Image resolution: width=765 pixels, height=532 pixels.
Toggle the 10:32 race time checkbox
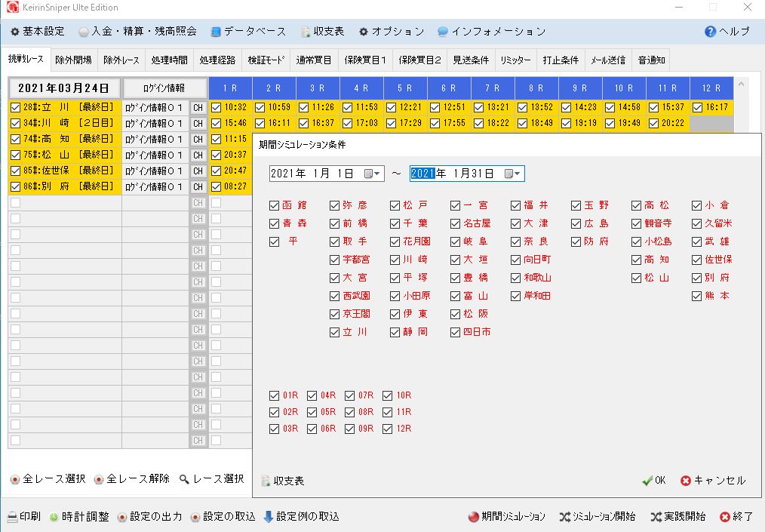[216, 107]
